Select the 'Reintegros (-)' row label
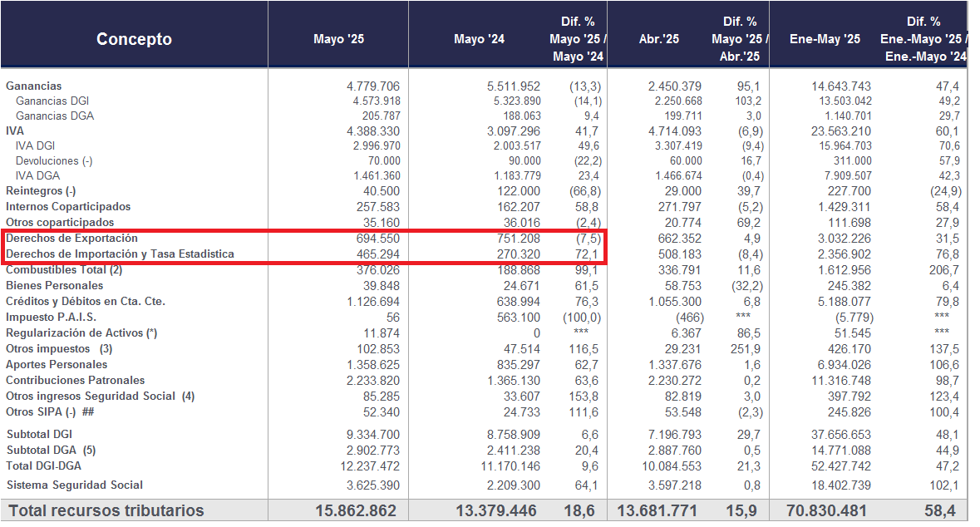Image resolution: width=980 pixels, height=527 pixels. point(41,190)
